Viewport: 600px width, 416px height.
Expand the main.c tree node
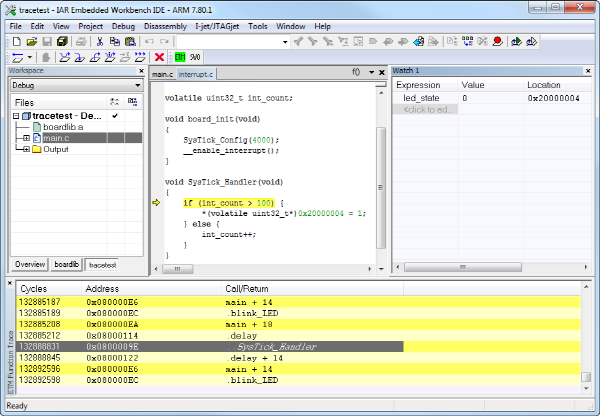[x=25, y=138]
